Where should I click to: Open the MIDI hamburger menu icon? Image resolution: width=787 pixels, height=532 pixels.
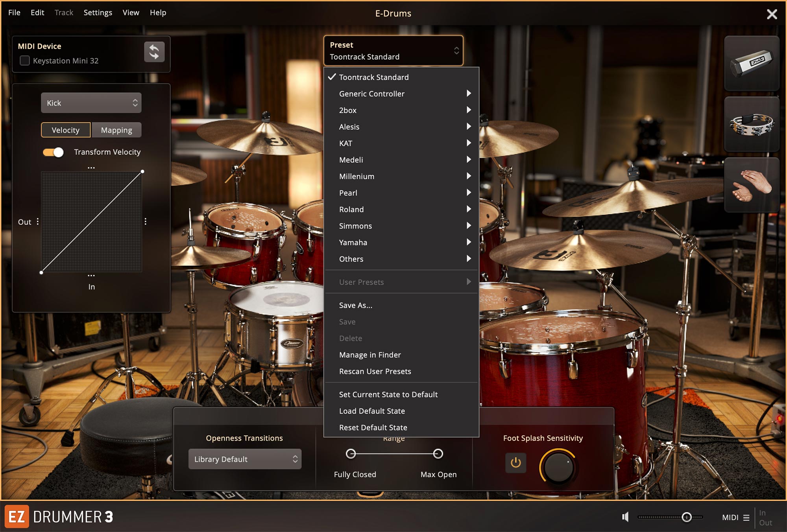(x=746, y=517)
